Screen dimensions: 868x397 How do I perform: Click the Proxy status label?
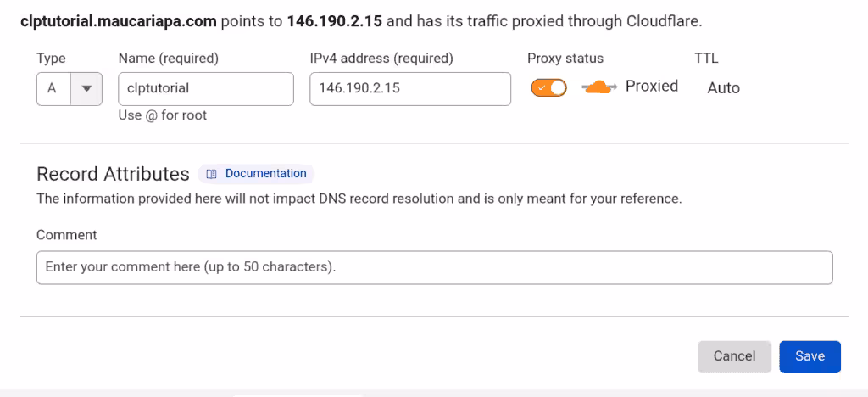coord(565,59)
